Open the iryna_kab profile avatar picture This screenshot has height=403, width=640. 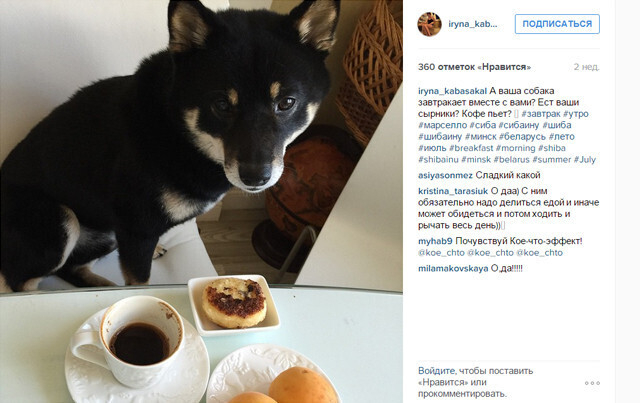pos(429,24)
